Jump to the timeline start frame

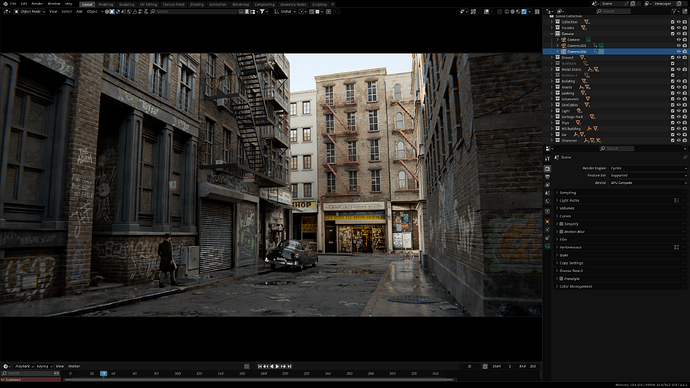point(260,366)
